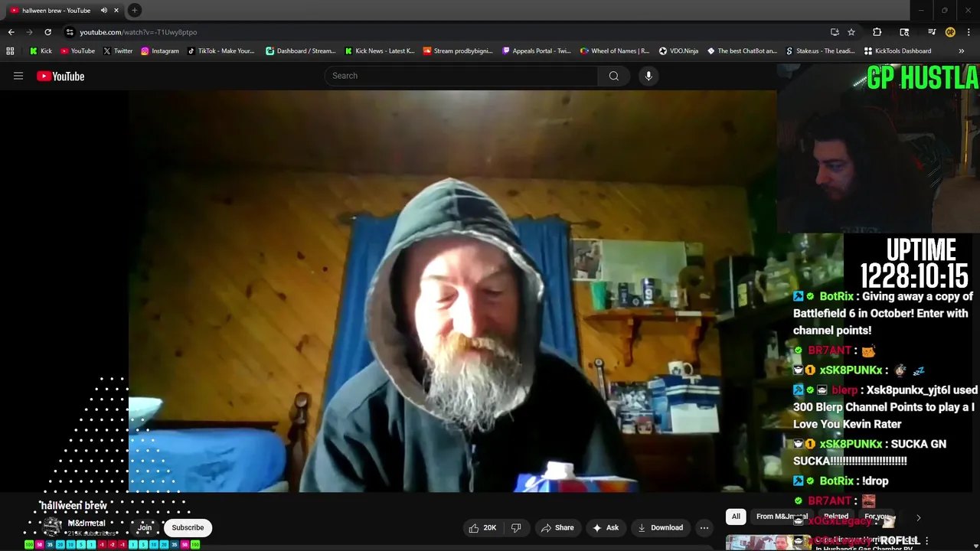Select the For you filter chip
Image resolution: width=980 pixels, height=551 pixels.
[x=877, y=517]
